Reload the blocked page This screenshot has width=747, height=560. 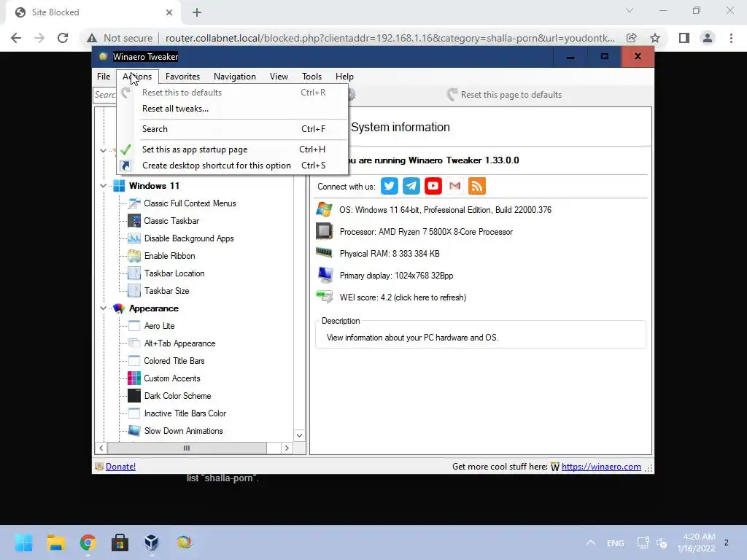(63, 38)
